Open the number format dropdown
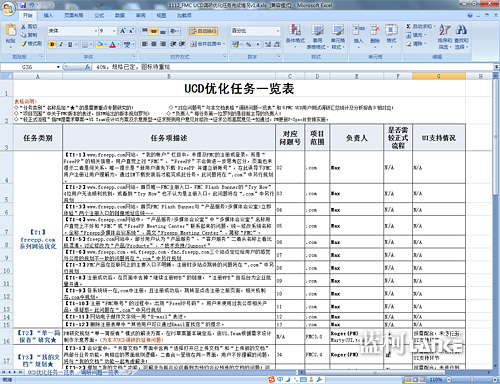 point(278,31)
